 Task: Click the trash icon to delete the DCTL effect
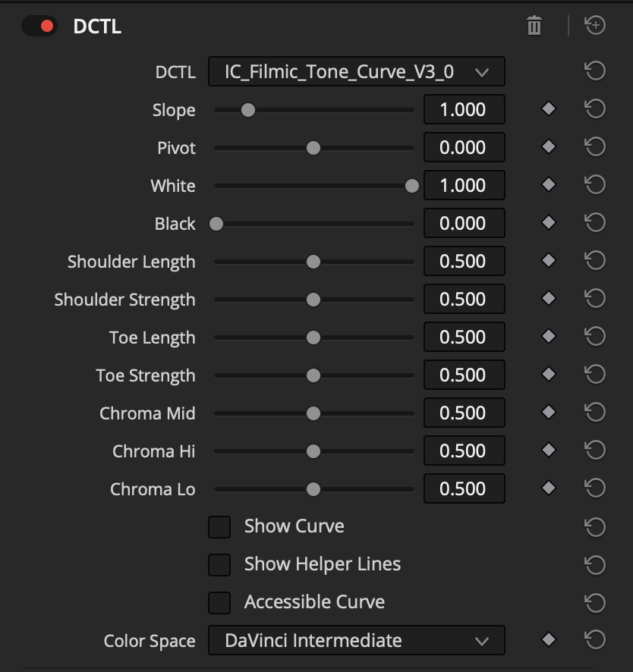click(534, 25)
